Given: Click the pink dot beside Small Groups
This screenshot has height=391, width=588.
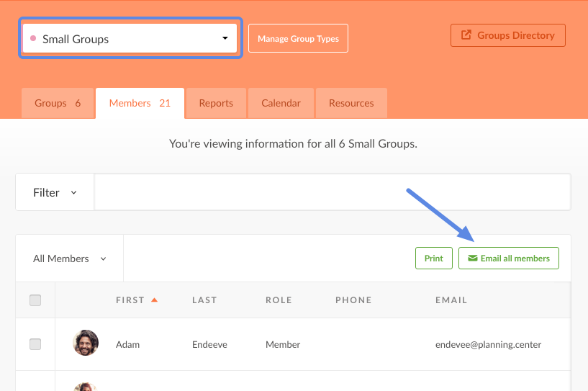Looking at the screenshot, I should (33, 38).
